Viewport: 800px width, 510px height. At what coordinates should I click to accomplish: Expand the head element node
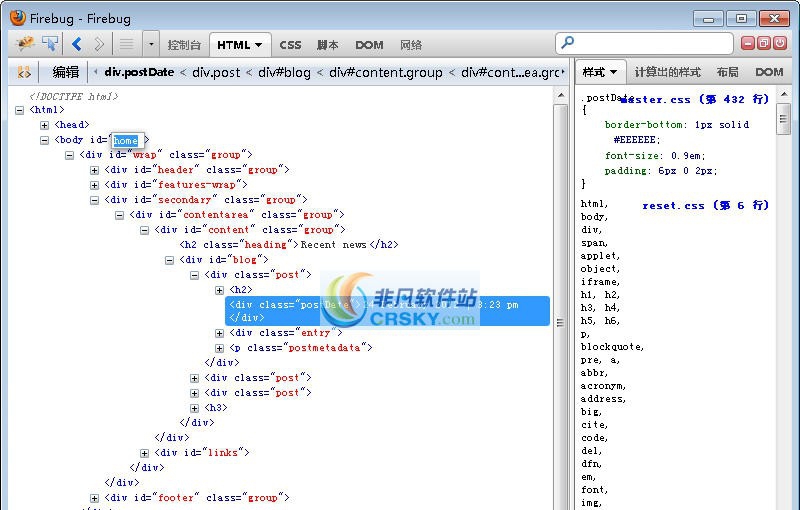pos(45,125)
